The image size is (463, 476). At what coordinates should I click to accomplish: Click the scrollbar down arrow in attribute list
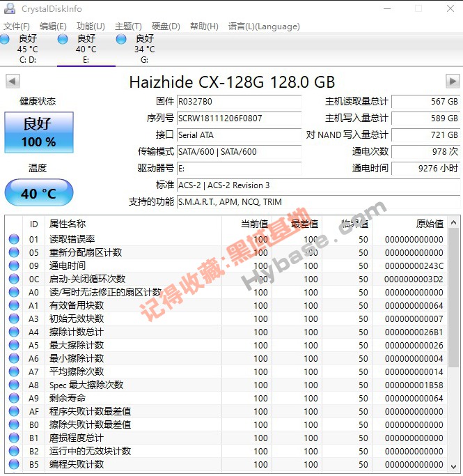pyautogui.click(x=453, y=466)
